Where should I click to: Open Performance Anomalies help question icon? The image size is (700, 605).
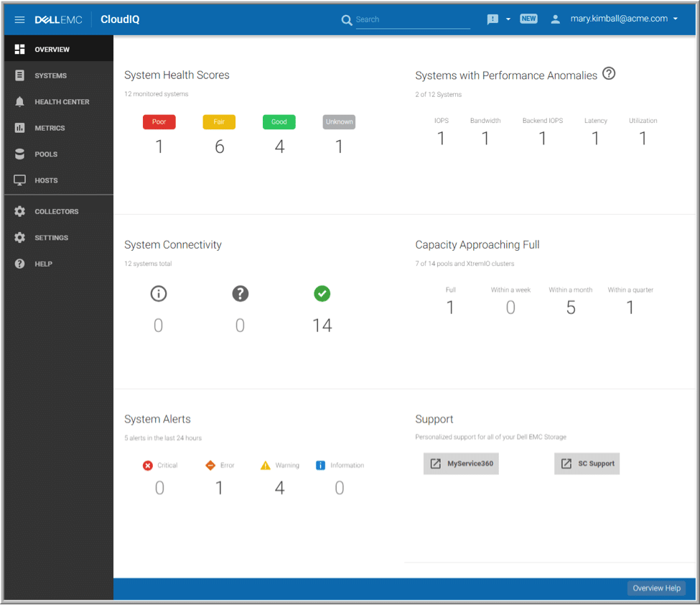click(609, 73)
